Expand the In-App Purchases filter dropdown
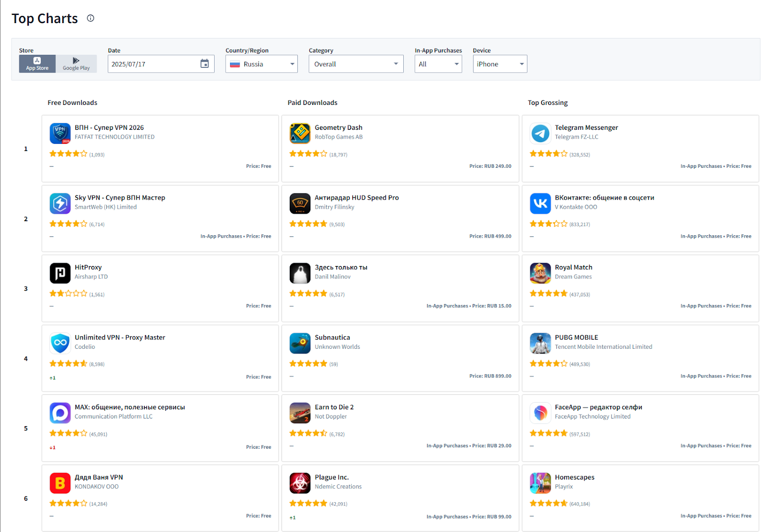This screenshot has width=770, height=532. (x=438, y=64)
